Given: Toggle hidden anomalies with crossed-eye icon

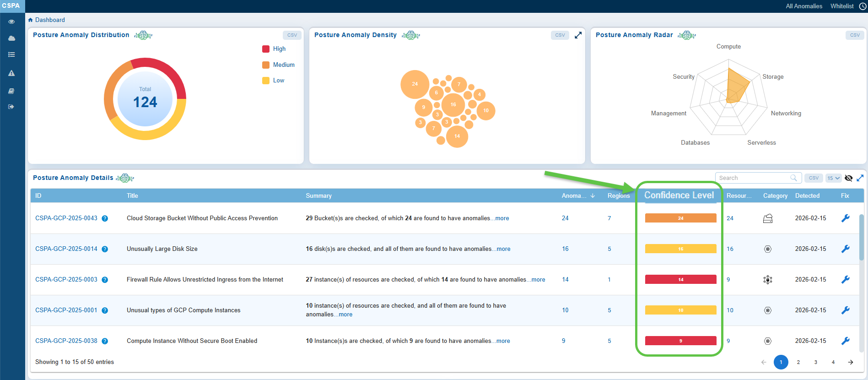Looking at the screenshot, I should [x=848, y=178].
